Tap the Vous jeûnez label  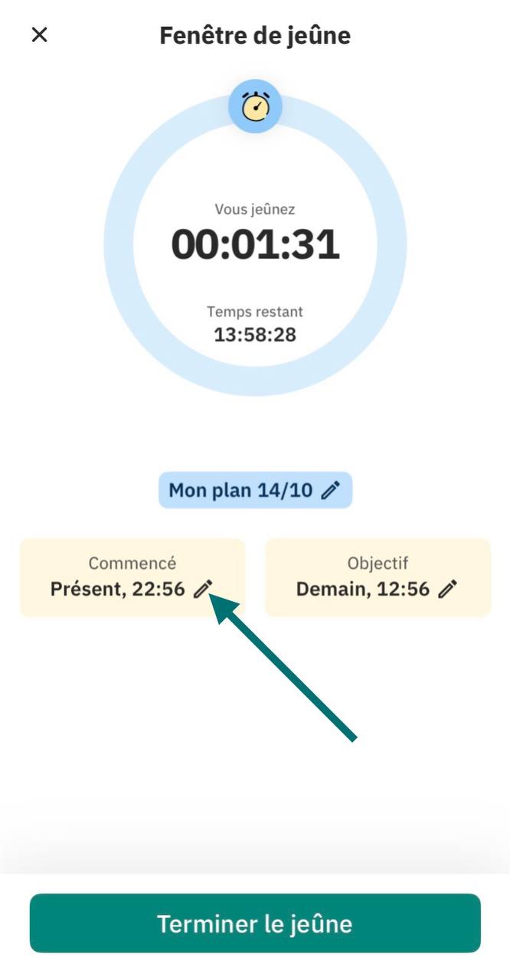click(x=255, y=209)
